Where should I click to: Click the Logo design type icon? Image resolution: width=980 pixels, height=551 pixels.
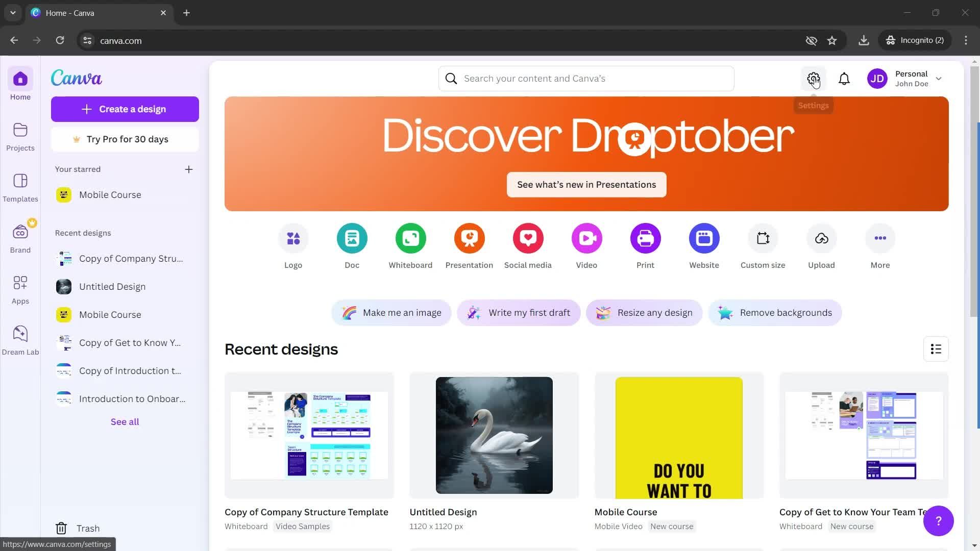point(293,237)
